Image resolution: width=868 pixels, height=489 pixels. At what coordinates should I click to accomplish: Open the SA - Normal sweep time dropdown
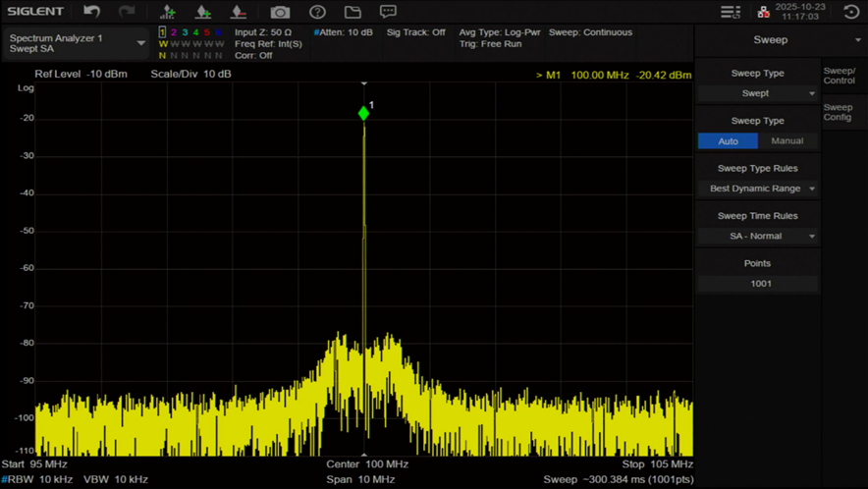tap(757, 236)
